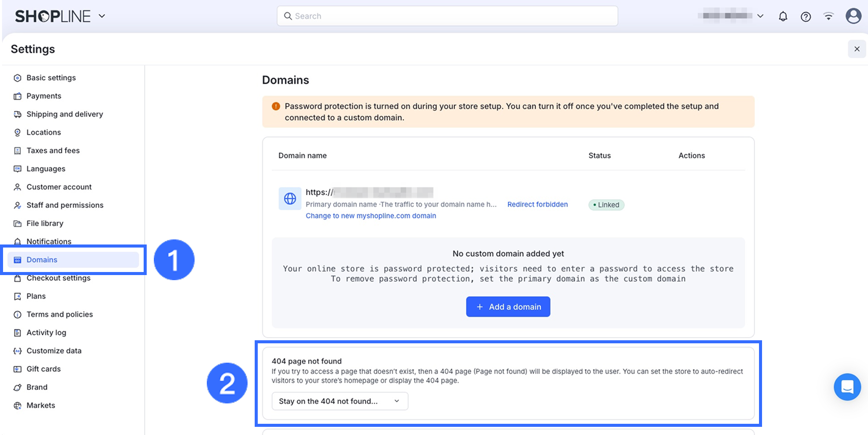Screen dimensions: 868x435
Task: Open the help question mark icon
Action: click(806, 16)
